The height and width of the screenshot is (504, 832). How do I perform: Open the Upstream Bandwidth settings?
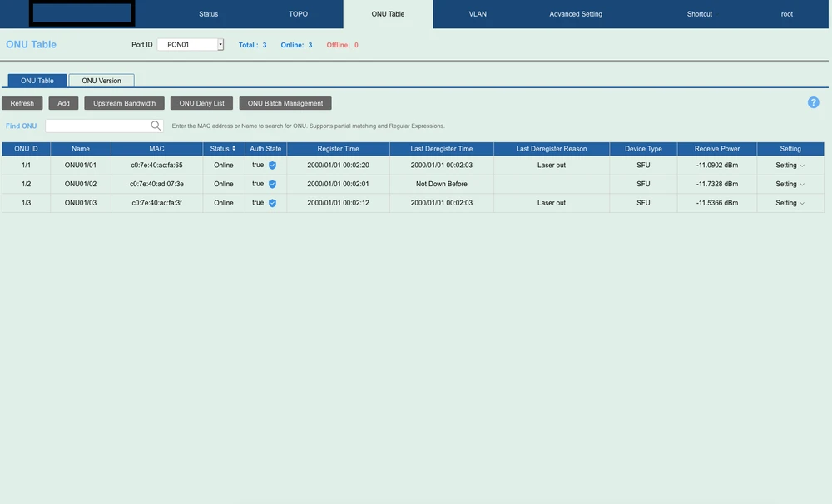pyautogui.click(x=124, y=103)
